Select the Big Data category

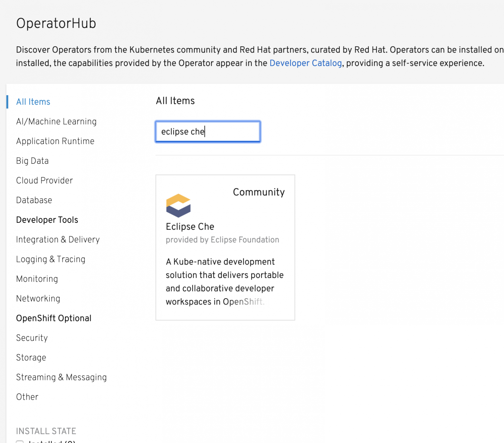[32, 161]
